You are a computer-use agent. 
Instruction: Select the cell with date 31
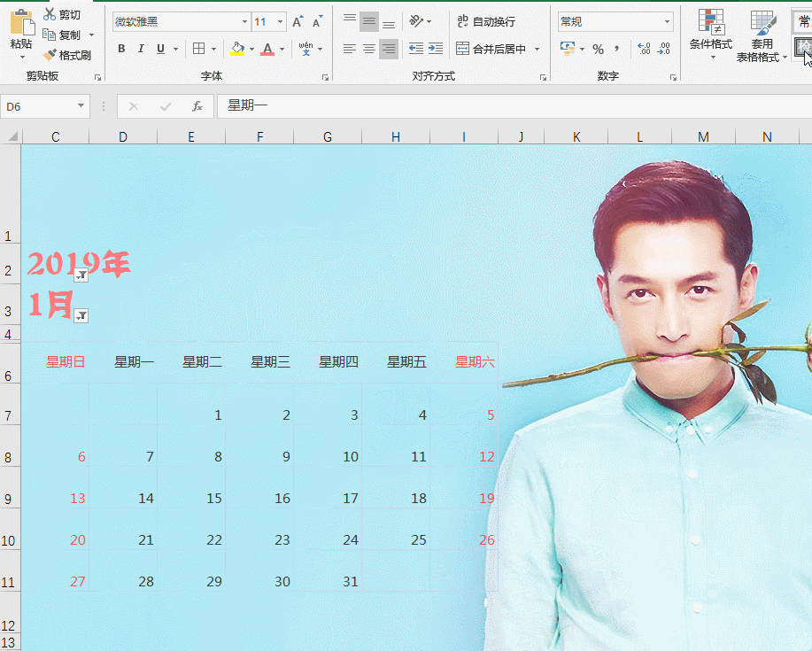[x=328, y=570]
